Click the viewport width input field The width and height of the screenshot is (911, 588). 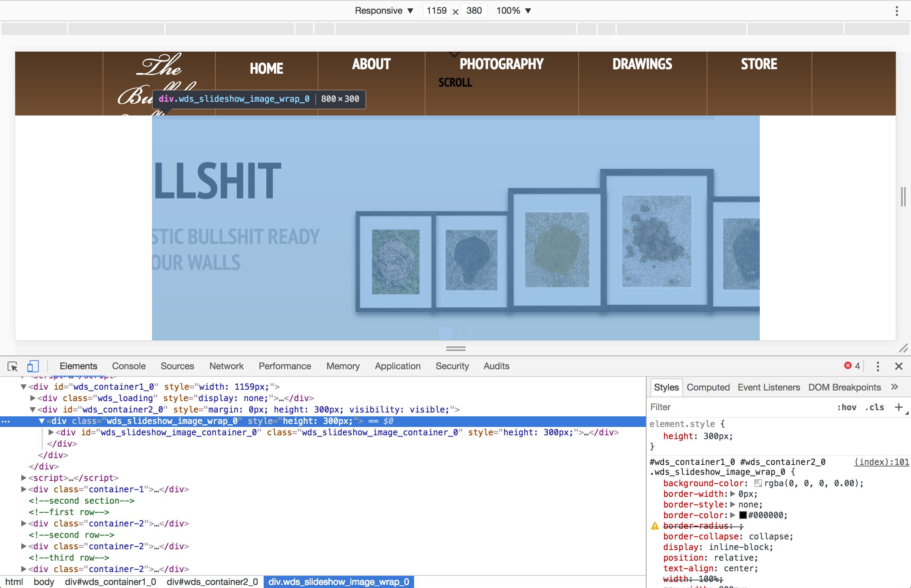[437, 11]
